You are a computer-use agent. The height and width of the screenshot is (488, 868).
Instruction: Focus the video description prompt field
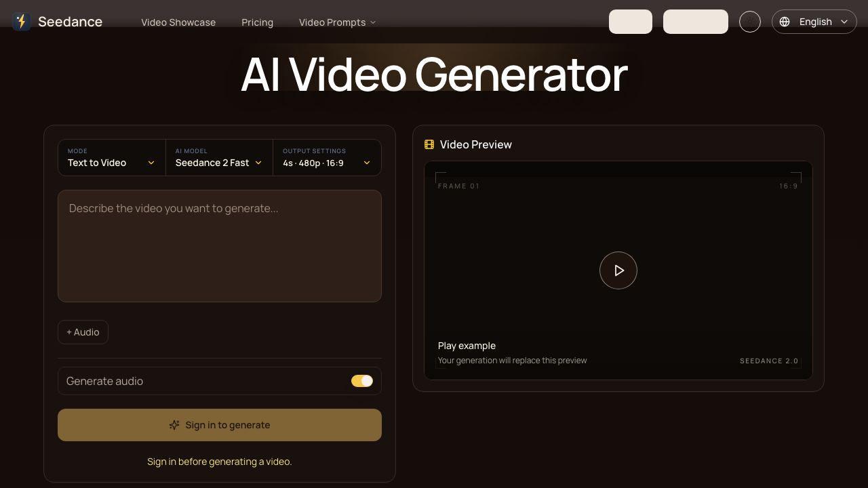click(220, 246)
